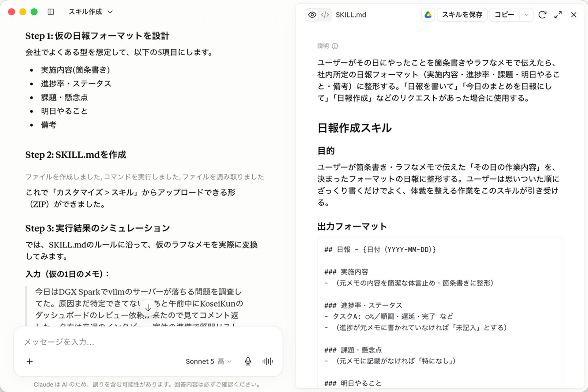Click the macOS red close window button
This screenshot has width=588, height=392.
(12, 12)
